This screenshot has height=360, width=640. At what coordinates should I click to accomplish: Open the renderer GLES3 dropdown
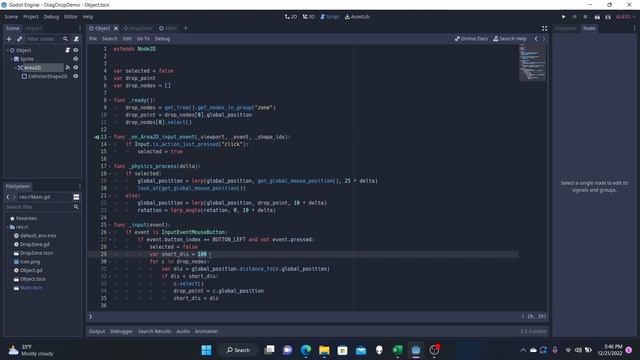(x=625, y=17)
